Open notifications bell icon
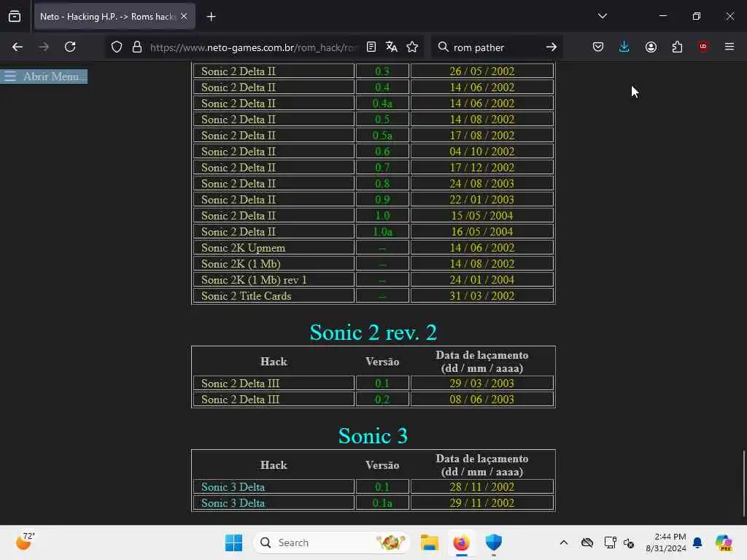 697,542
